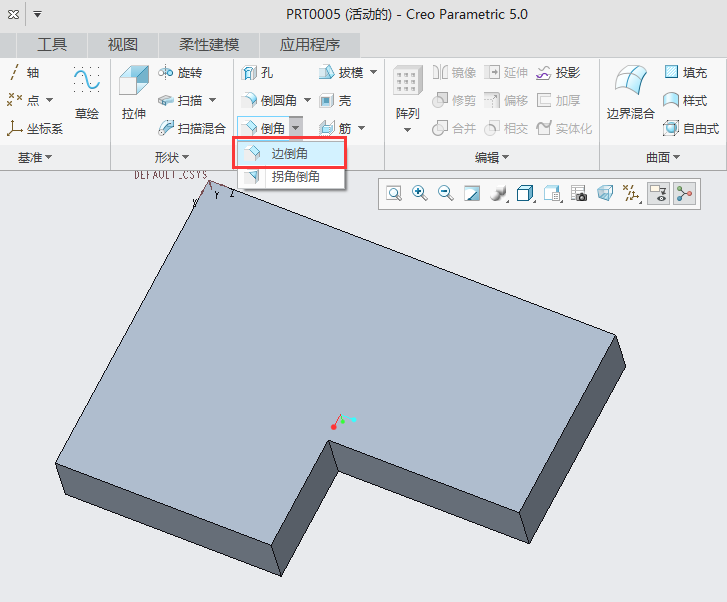Image resolution: width=727 pixels, height=602 pixels.
Task: Open the quick access toolbar customize arrow
Action: 38,14
